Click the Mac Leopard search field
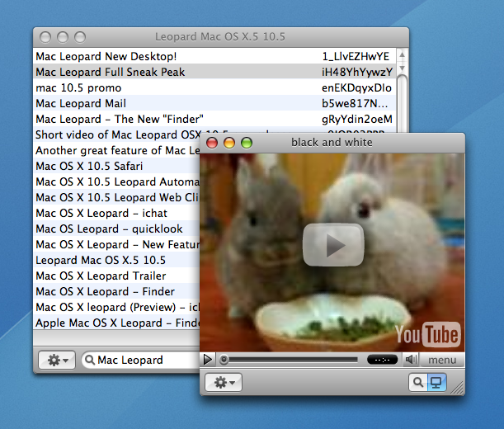The image size is (504, 429). [141, 360]
